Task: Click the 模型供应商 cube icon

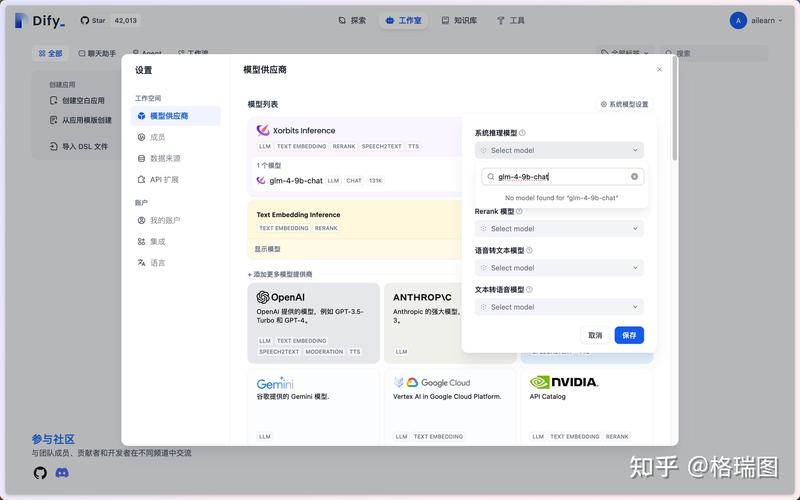Action: click(141, 116)
